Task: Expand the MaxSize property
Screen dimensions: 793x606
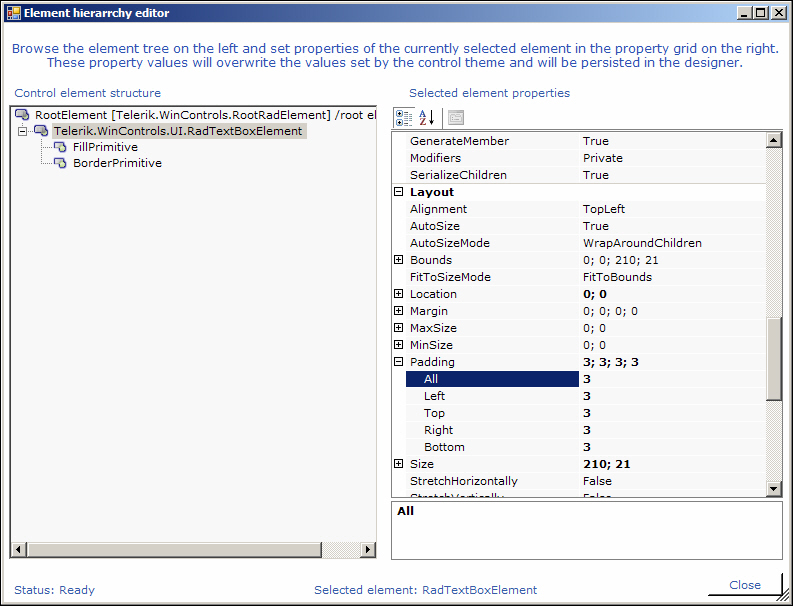Action: click(x=399, y=328)
